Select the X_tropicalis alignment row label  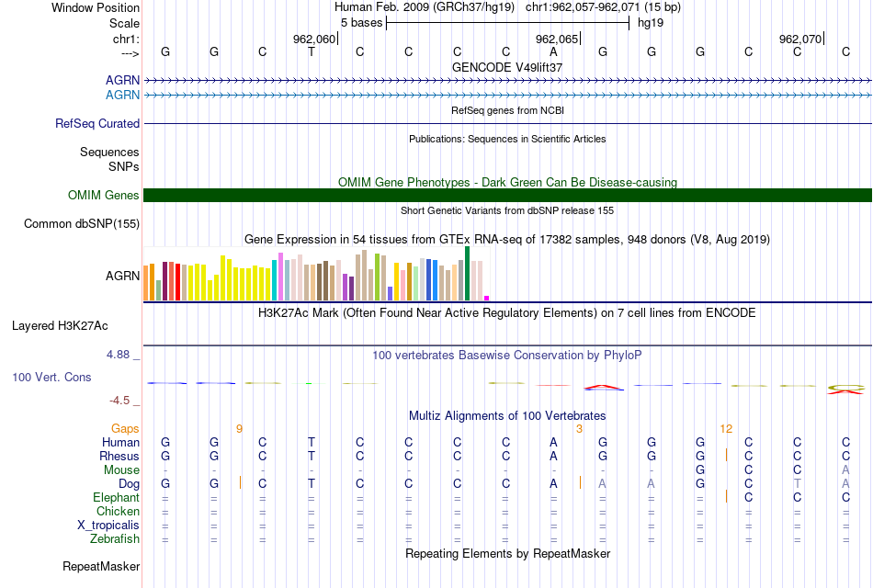click(x=108, y=526)
